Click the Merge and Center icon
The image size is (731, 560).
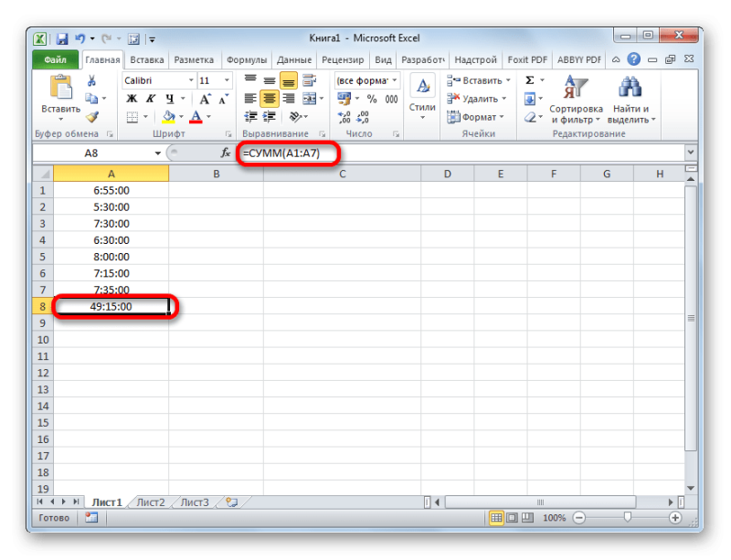309,99
